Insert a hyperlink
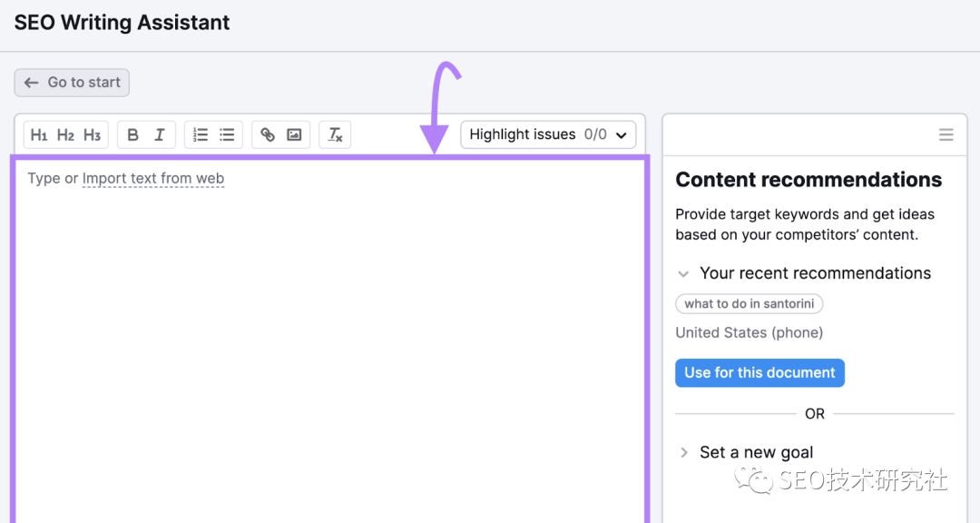This screenshot has width=980, height=523. point(268,135)
